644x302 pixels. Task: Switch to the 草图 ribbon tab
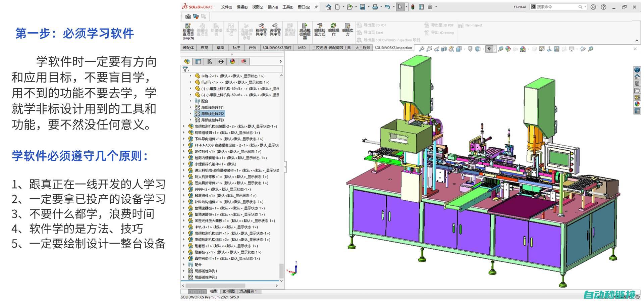click(220, 48)
